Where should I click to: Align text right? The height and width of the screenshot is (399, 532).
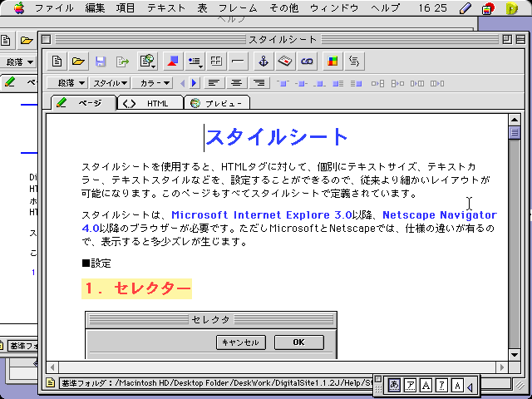pos(259,83)
